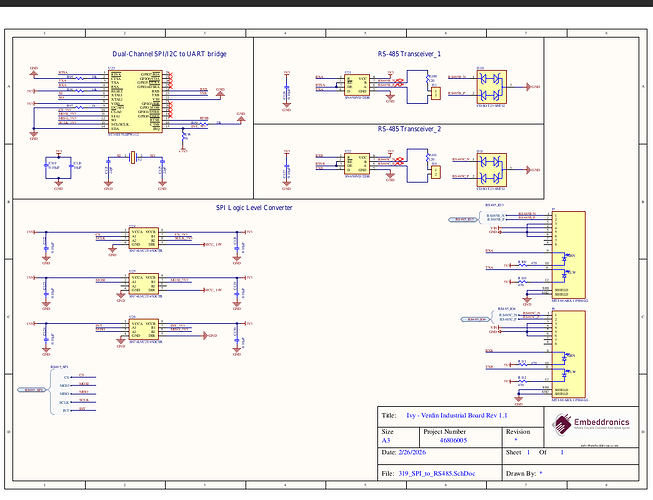
Task: Click the VCC_1.8V port on the top converter
Action: click(212, 244)
